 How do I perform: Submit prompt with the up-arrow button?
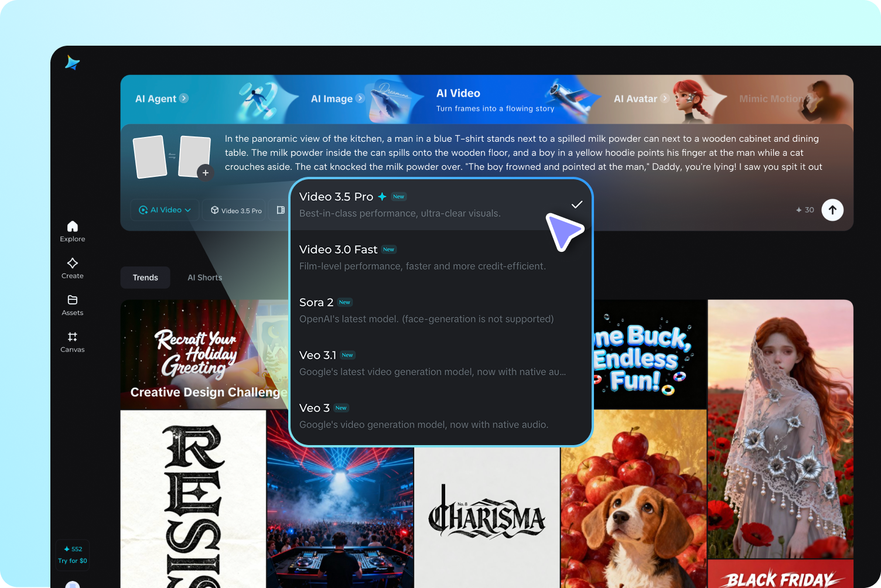(x=832, y=210)
